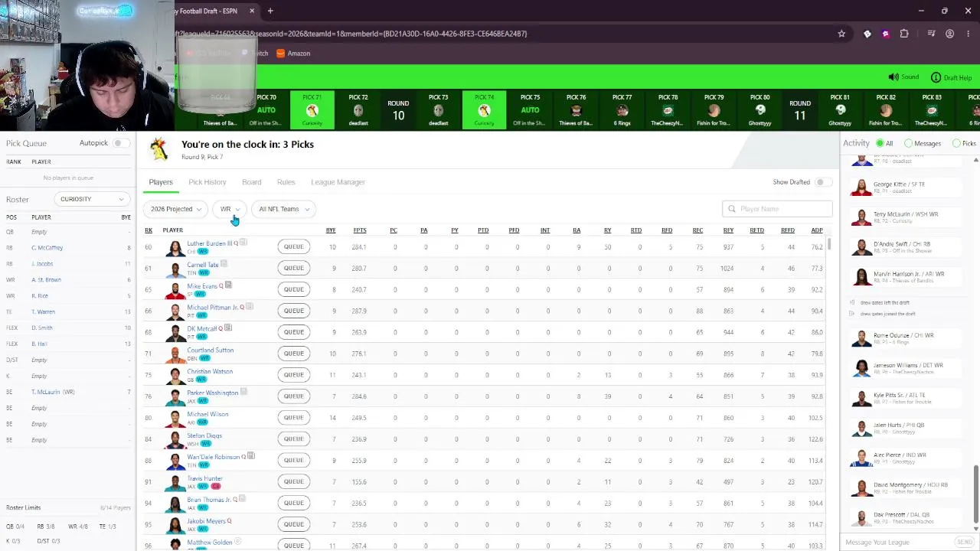Click Luther Burden III's headshot thumbnail

pyautogui.click(x=175, y=247)
